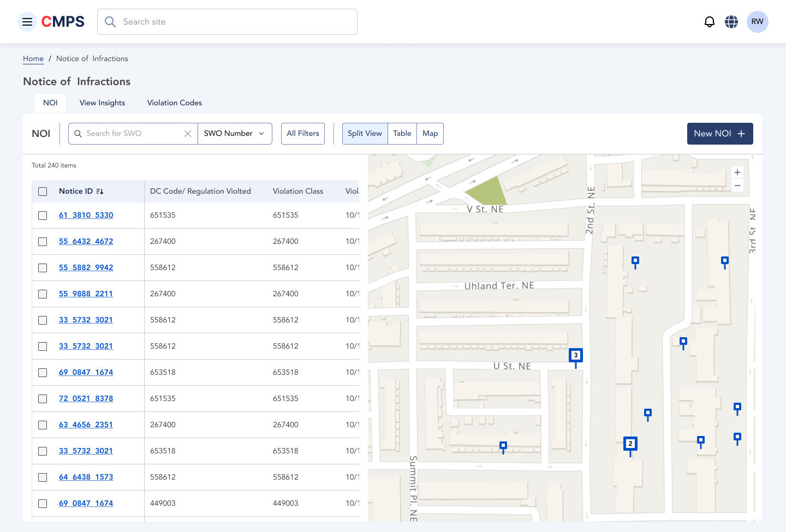Check the row for notice 61_3810_5330
The width and height of the screenshot is (786, 532).
[x=43, y=216]
